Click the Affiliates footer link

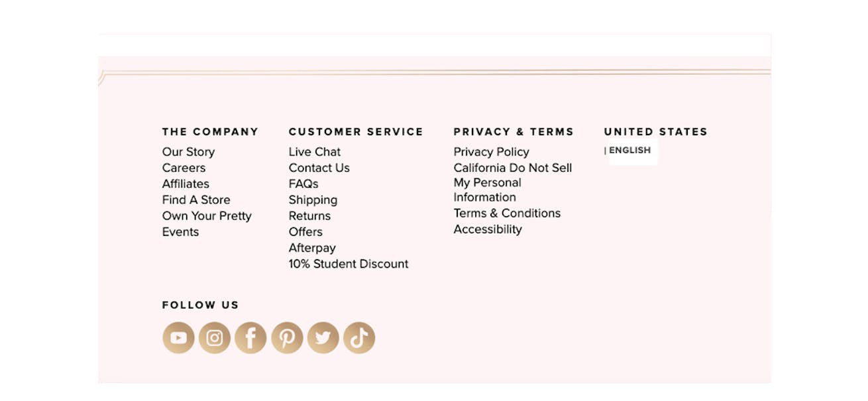(x=186, y=184)
